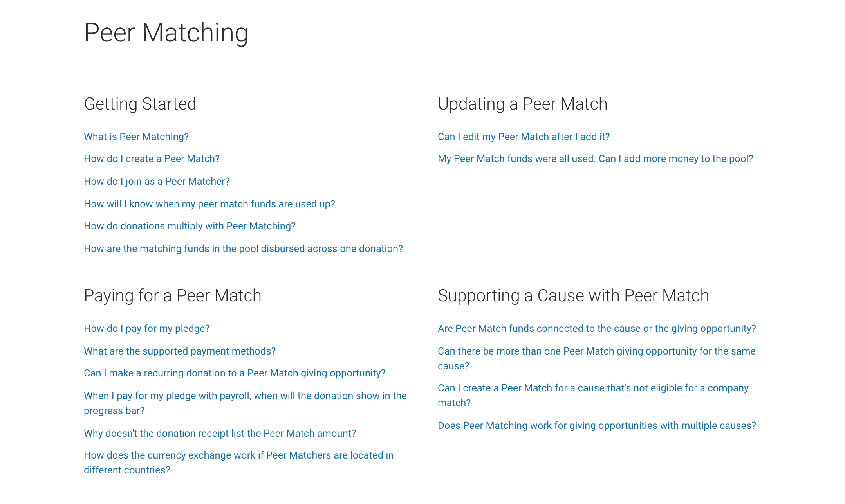Open 'How do I pay for my pledge?'

(x=146, y=328)
